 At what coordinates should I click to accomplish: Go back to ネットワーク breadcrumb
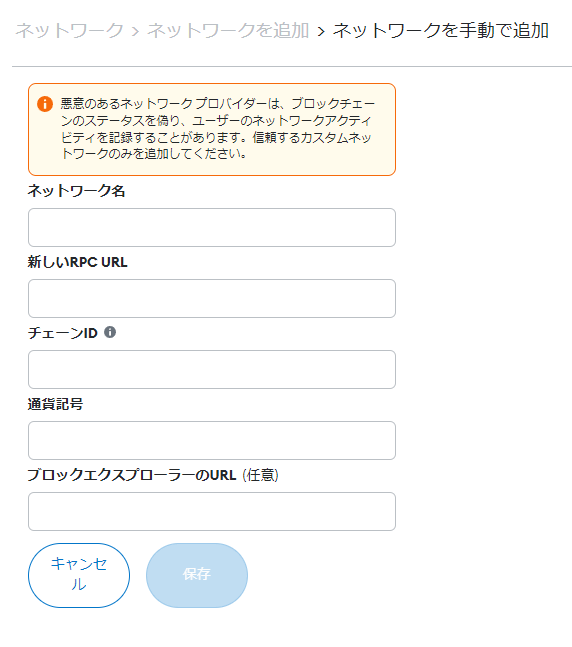[x=69, y=31]
